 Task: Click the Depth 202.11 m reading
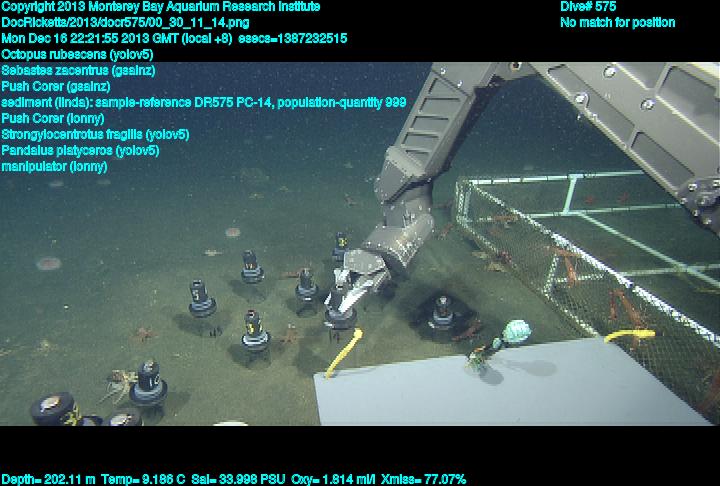tap(48, 479)
